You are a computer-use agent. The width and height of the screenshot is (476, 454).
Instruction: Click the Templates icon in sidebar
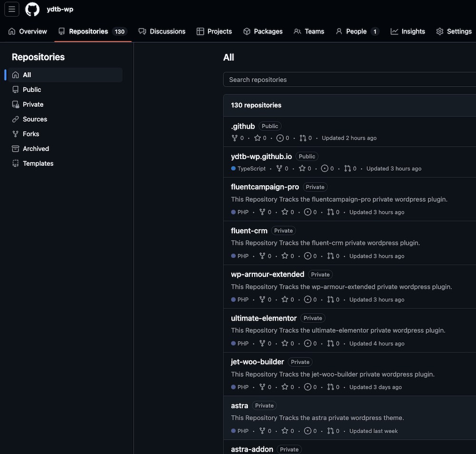[x=16, y=163]
